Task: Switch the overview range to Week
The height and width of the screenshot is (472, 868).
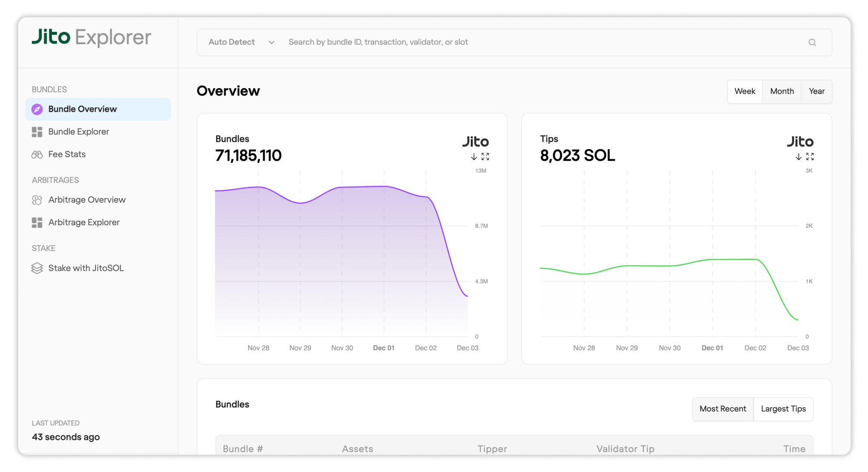Action: tap(744, 91)
